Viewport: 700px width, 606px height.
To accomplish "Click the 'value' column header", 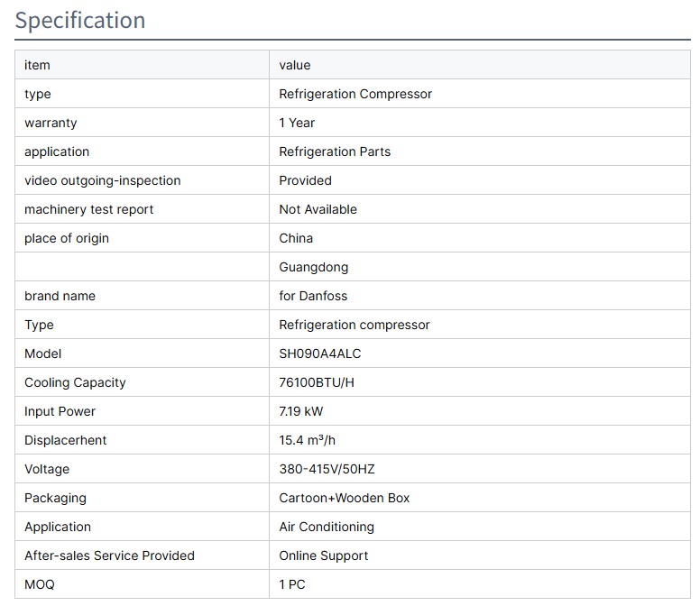I will click(x=294, y=65).
